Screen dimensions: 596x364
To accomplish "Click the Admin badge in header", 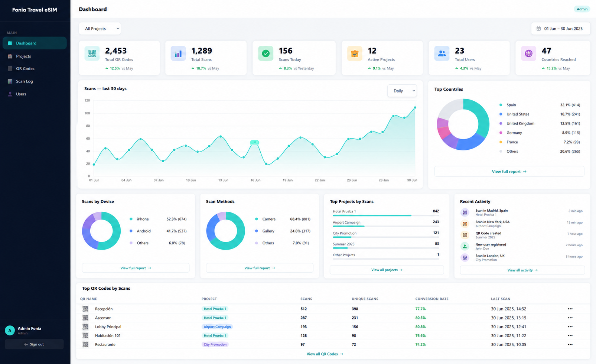I will click(x=582, y=9).
